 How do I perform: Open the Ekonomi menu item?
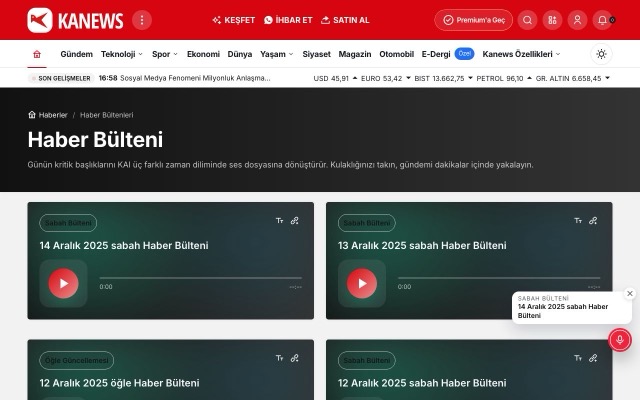[203, 54]
